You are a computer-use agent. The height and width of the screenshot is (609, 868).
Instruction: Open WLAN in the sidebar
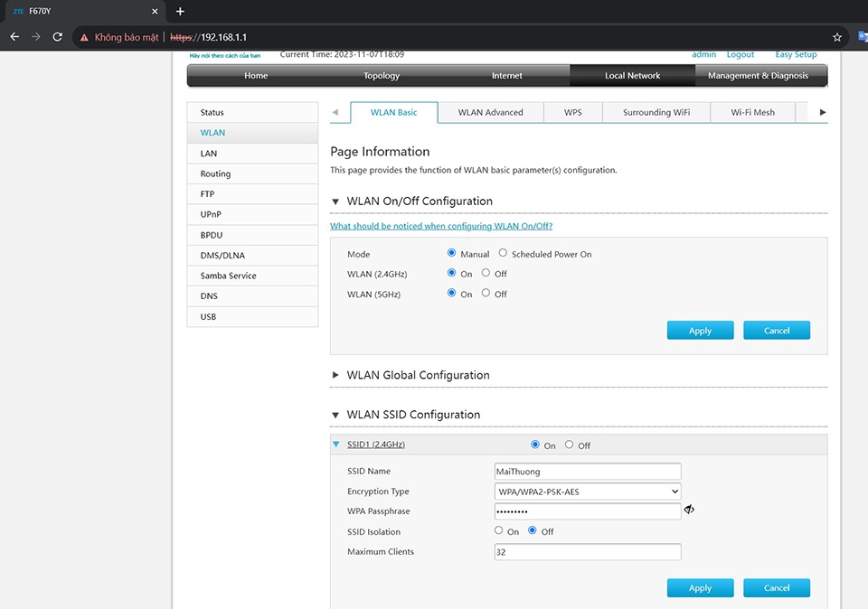(252, 133)
